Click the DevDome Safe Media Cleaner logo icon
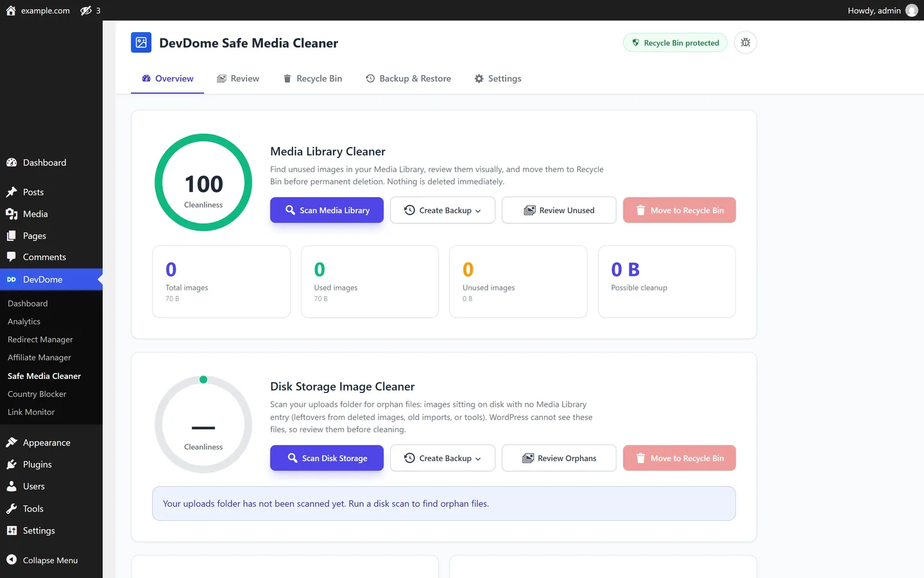The image size is (924, 578). pos(141,42)
